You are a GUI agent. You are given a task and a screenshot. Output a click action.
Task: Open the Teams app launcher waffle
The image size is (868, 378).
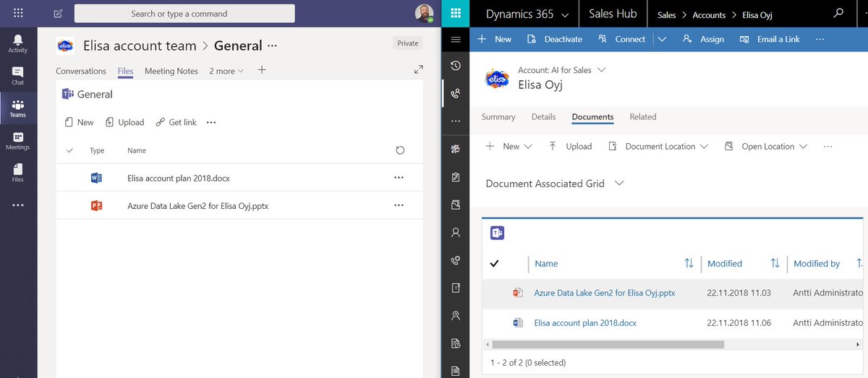[x=19, y=13]
